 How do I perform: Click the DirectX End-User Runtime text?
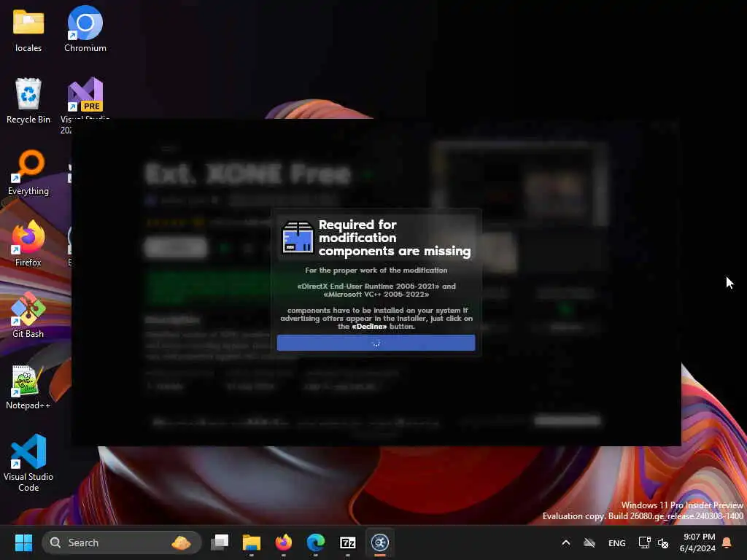(368, 286)
